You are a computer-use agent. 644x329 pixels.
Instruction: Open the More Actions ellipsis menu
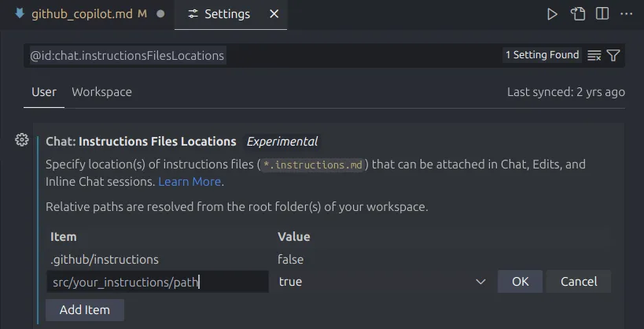tap(627, 14)
